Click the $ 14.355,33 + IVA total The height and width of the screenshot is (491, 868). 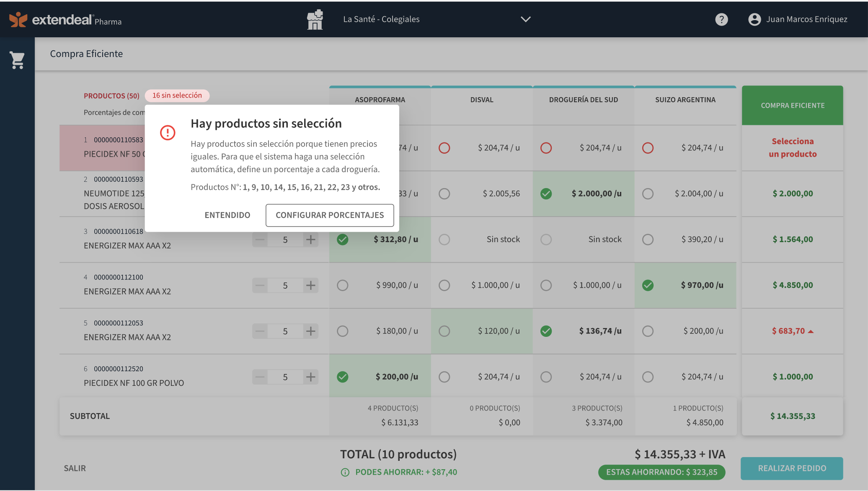pos(680,454)
